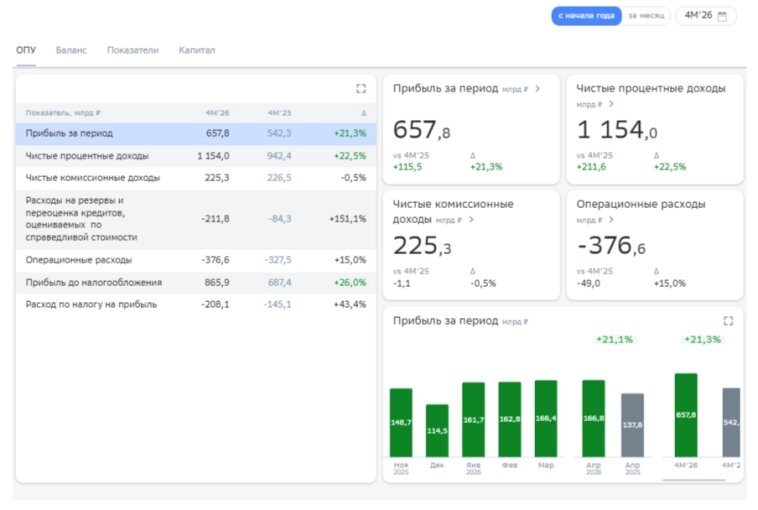Open Прибыль за период card details chevron
This screenshot has width=758, height=510.
[538, 89]
